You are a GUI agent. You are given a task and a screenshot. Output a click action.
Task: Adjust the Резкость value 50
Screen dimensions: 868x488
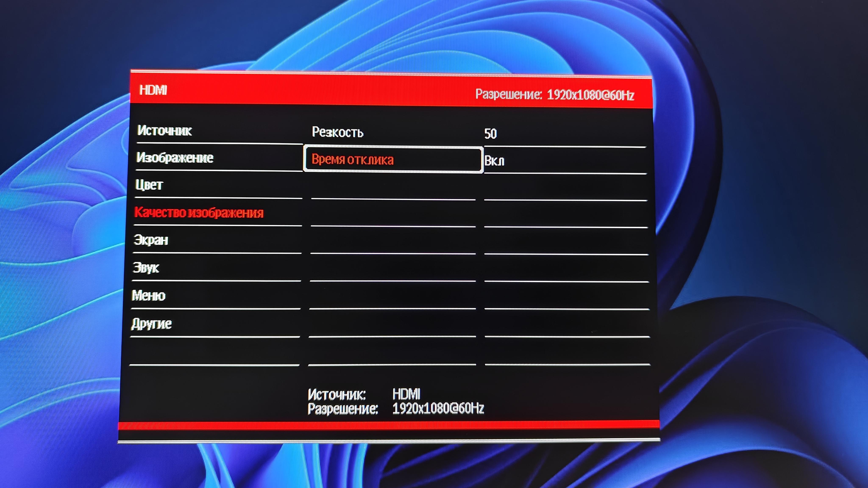491,134
